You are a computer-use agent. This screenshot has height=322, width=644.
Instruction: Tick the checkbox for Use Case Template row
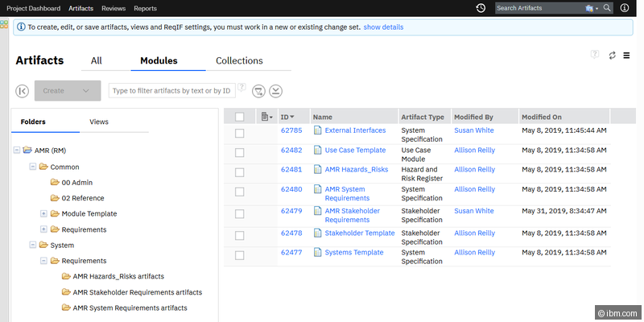[239, 153]
